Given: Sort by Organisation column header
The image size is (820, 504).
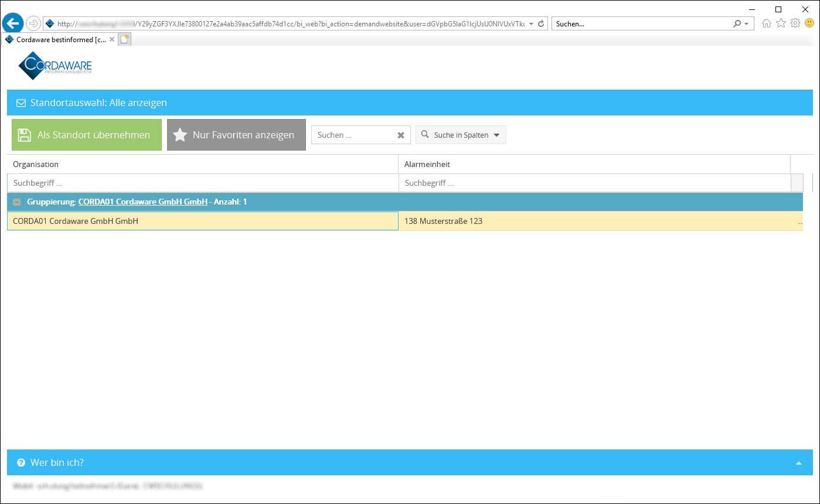Looking at the screenshot, I should click(x=202, y=164).
